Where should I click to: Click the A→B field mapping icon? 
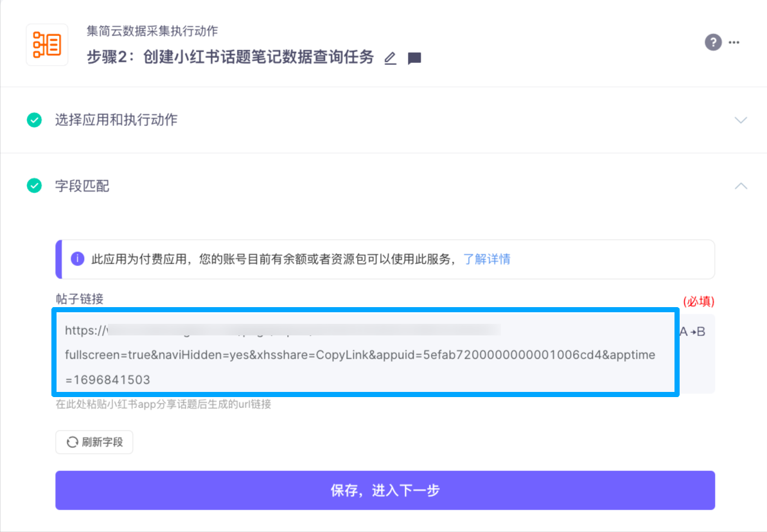coord(692,332)
